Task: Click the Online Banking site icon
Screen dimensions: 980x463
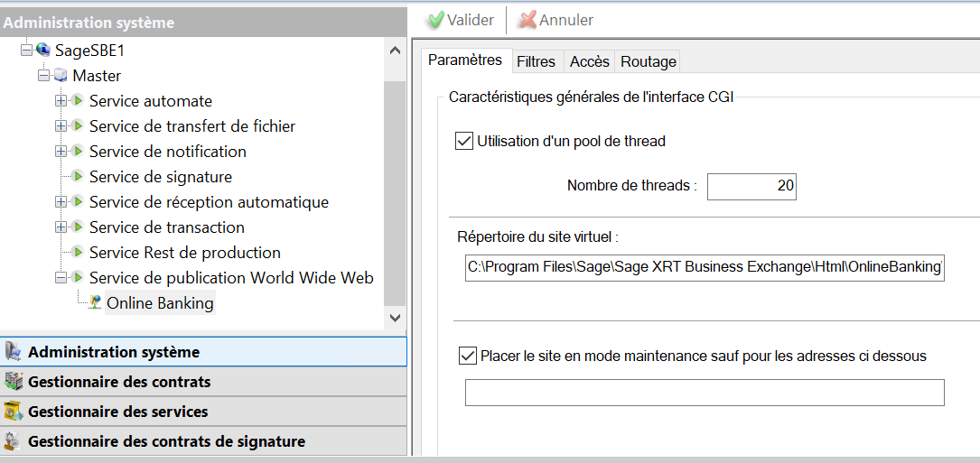Action: pos(95,303)
